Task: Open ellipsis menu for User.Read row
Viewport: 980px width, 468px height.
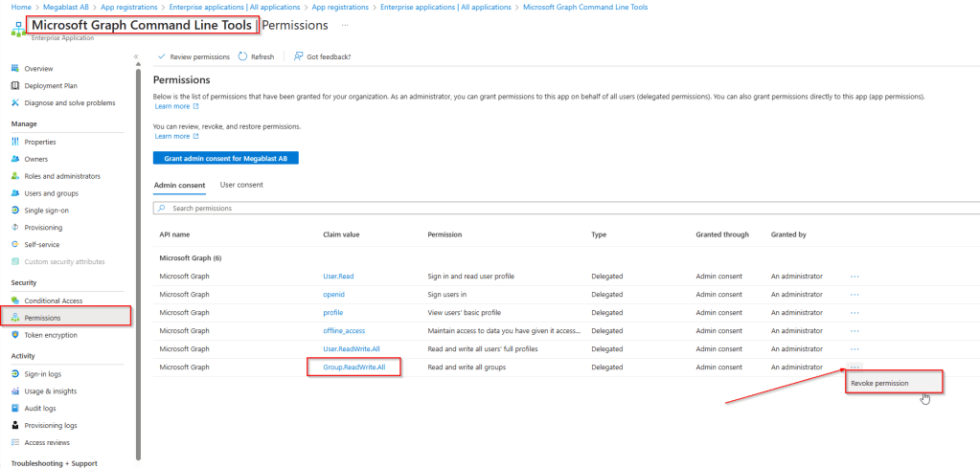Action: 855,276
